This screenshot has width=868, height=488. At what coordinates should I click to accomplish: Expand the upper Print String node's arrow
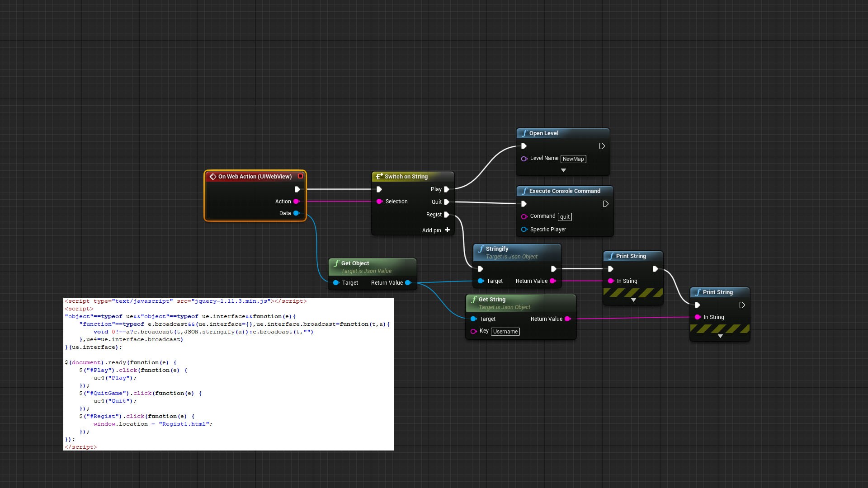tap(633, 299)
